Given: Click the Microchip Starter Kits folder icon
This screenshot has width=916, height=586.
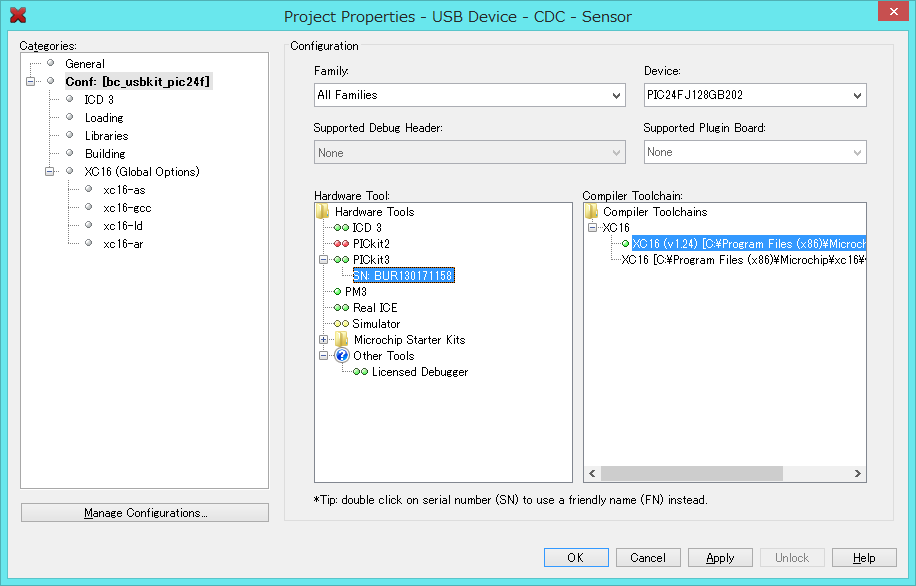Looking at the screenshot, I should 341,340.
